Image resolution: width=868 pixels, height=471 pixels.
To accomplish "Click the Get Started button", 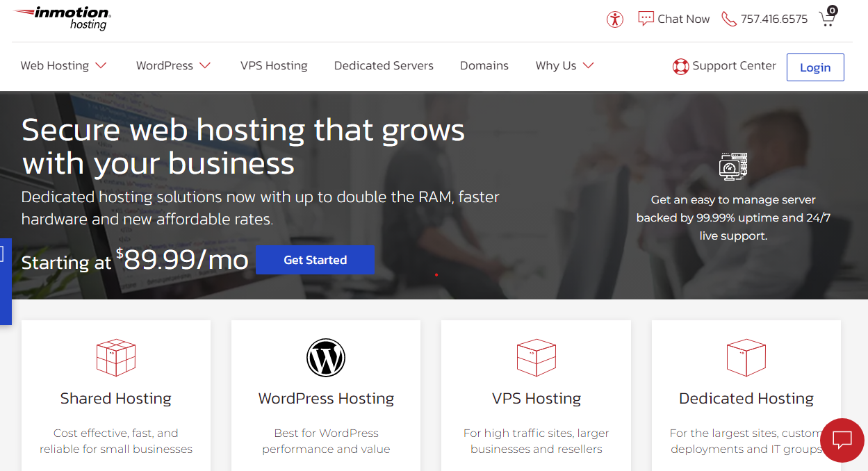I will [x=316, y=260].
